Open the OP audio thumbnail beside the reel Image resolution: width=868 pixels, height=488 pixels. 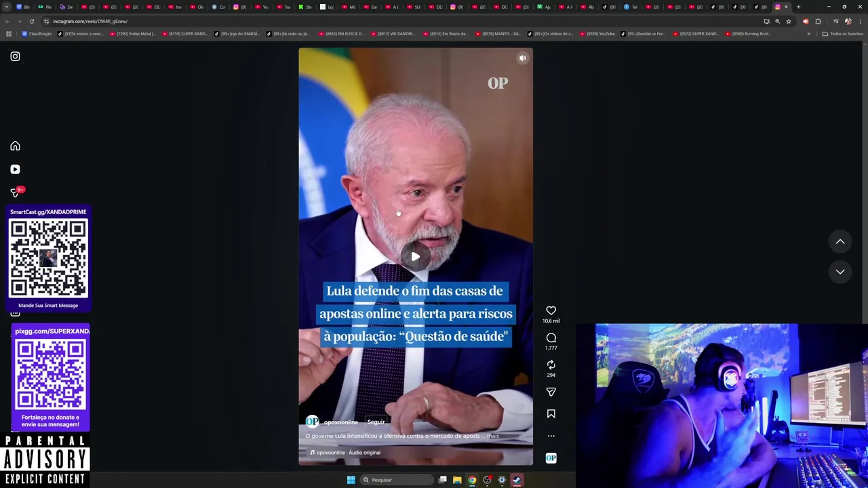[x=551, y=458]
